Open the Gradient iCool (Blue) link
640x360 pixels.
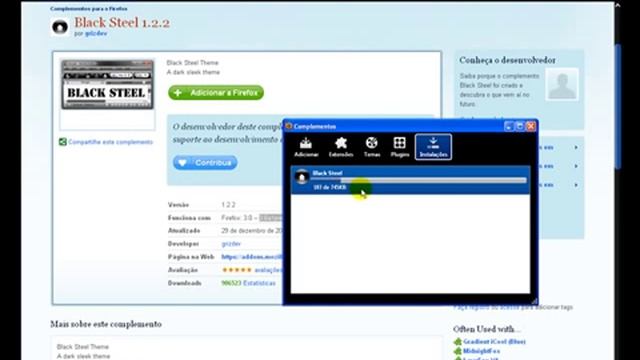click(494, 342)
